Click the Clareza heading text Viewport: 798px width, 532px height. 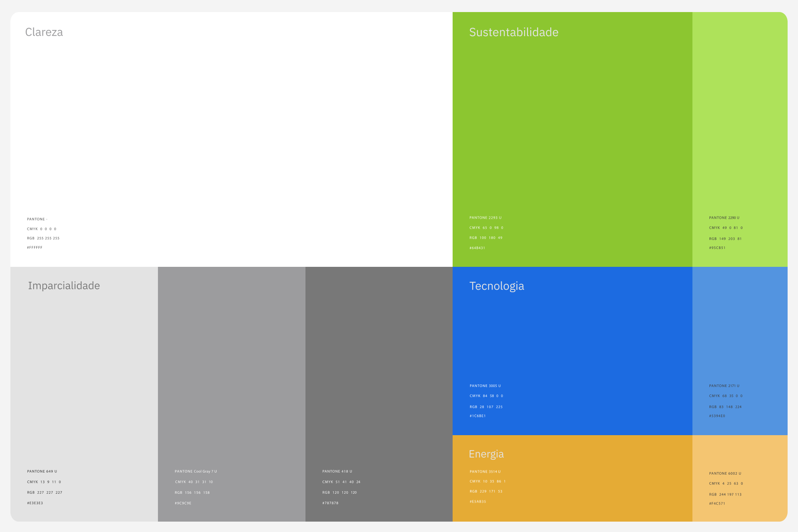(x=44, y=32)
